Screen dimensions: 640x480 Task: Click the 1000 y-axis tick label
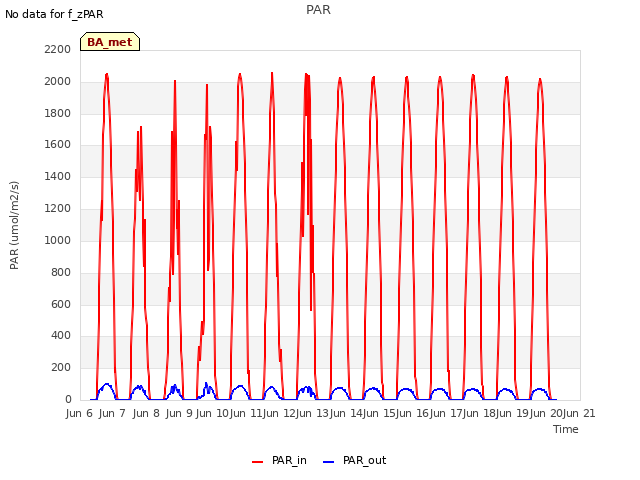pos(58,240)
